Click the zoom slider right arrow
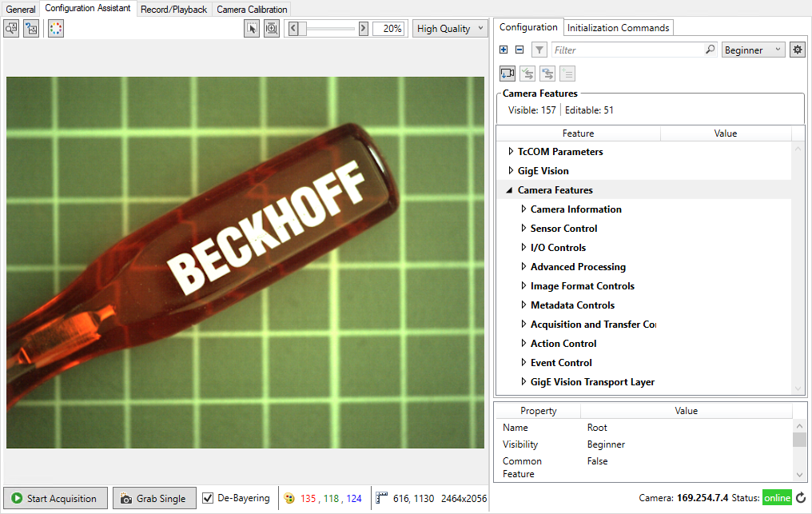The image size is (812, 514). point(364,29)
